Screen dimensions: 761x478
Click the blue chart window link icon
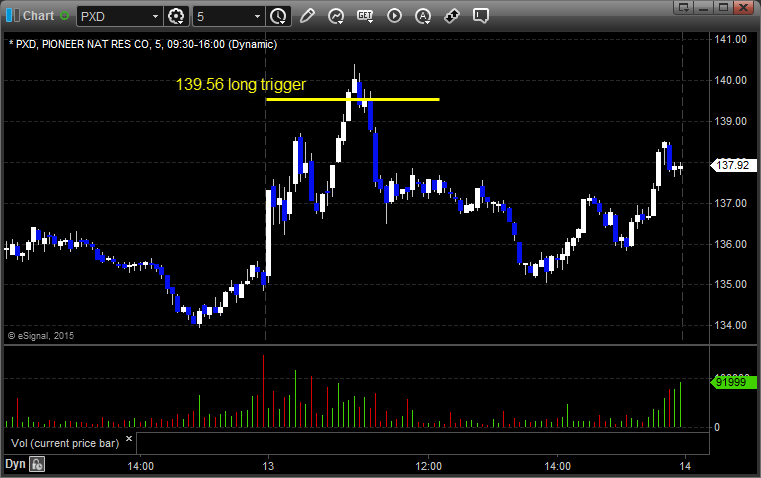(12, 16)
